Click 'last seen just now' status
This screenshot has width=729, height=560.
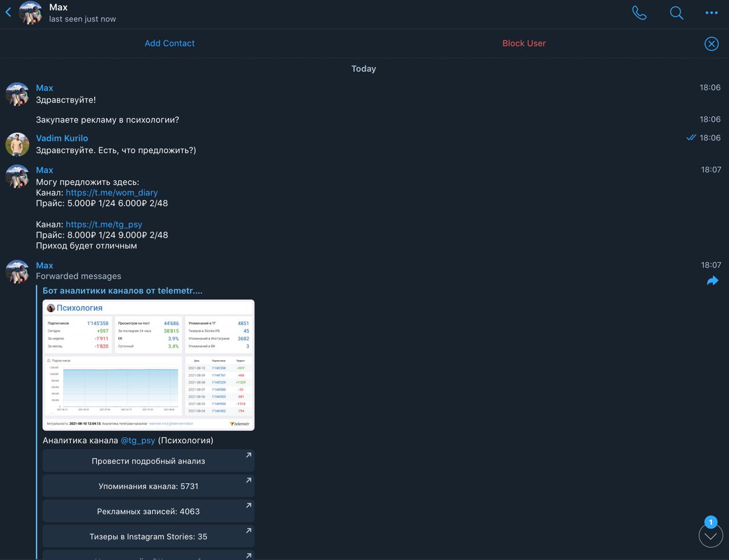tap(83, 19)
